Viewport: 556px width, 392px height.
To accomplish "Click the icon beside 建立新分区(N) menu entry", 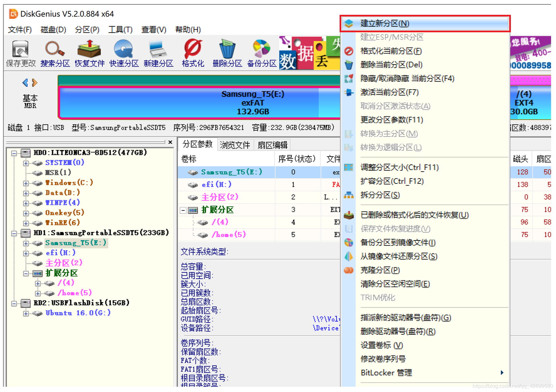I will click(348, 23).
